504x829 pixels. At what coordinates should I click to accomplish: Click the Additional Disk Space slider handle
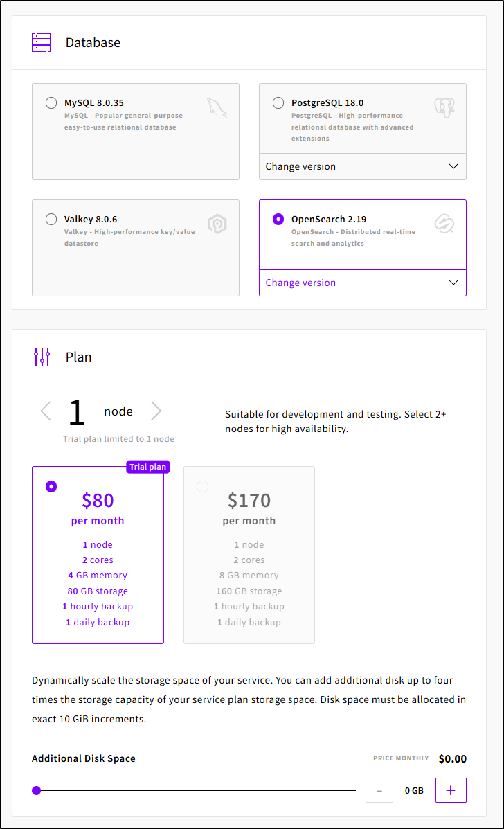pos(37,790)
